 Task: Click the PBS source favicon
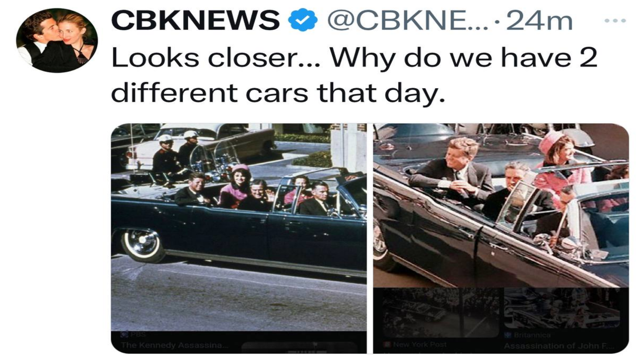(124, 335)
